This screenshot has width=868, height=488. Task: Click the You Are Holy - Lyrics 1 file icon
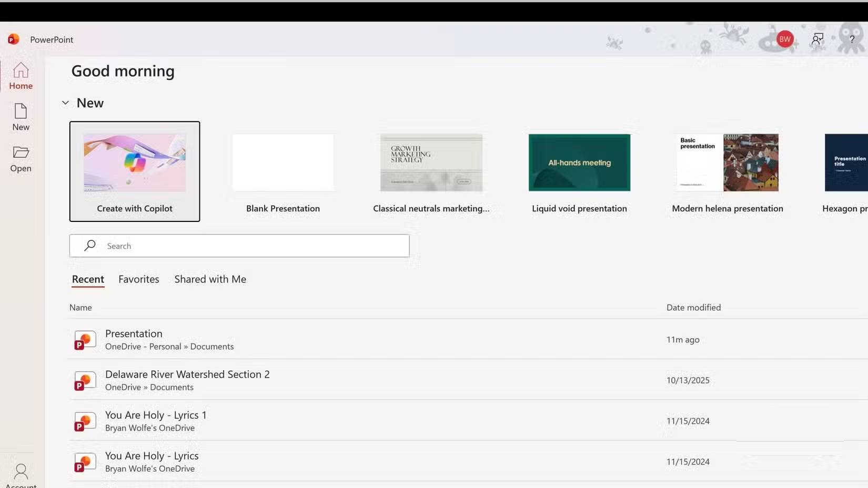point(85,421)
